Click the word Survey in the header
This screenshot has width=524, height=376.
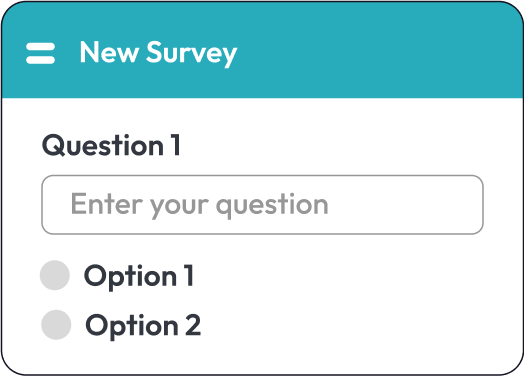[x=192, y=52]
